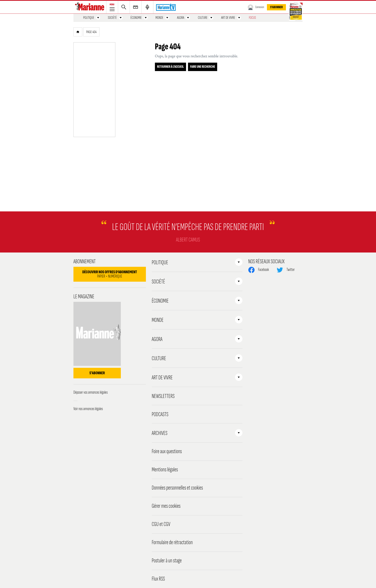This screenshot has width=376, height=588.
Task: Open the MONDE dropdown in the navbar
Action: (x=167, y=18)
